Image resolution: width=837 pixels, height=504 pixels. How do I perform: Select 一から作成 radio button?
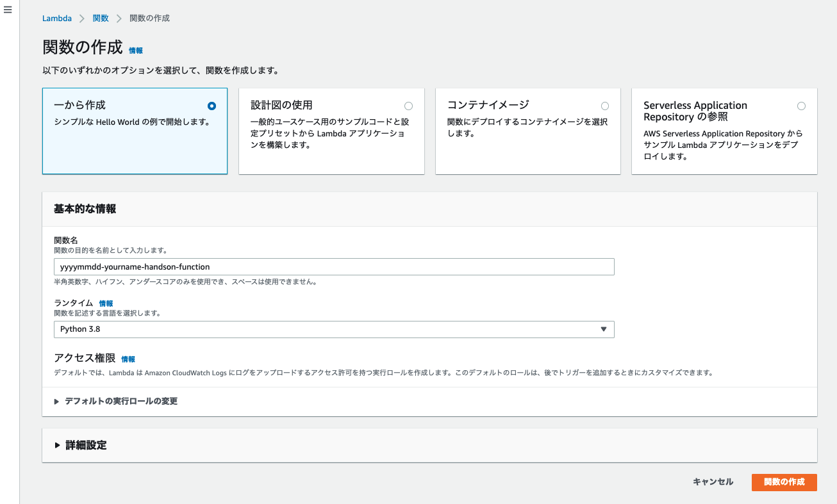(x=212, y=106)
